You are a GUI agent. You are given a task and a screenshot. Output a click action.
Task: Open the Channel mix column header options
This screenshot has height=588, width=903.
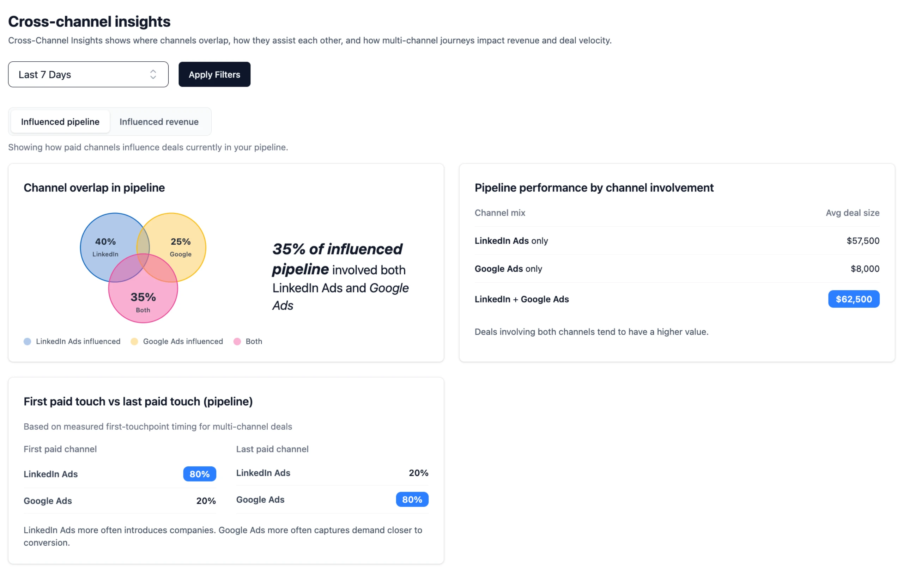500,213
